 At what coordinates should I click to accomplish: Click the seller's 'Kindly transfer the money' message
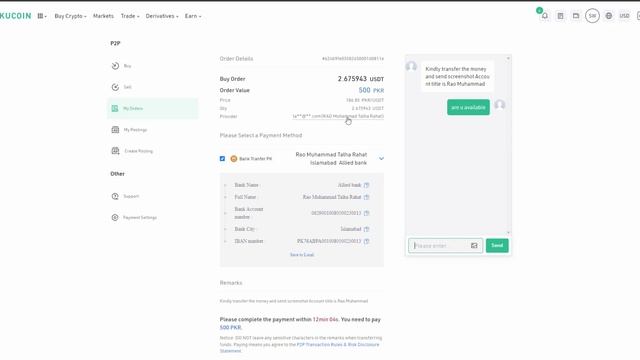coord(457,76)
